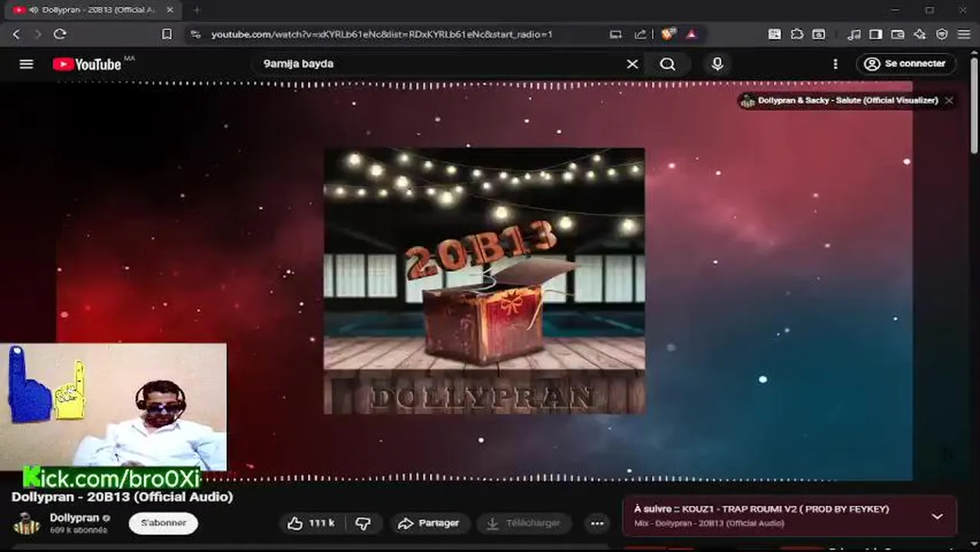Open more actions three-dot button under video
The image size is (980, 552).
coord(597,524)
